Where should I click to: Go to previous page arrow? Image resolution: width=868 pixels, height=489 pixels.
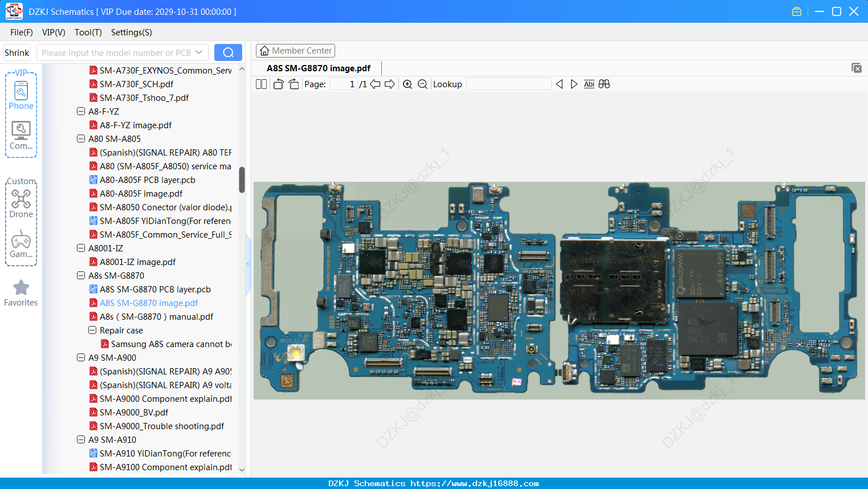(375, 84)
